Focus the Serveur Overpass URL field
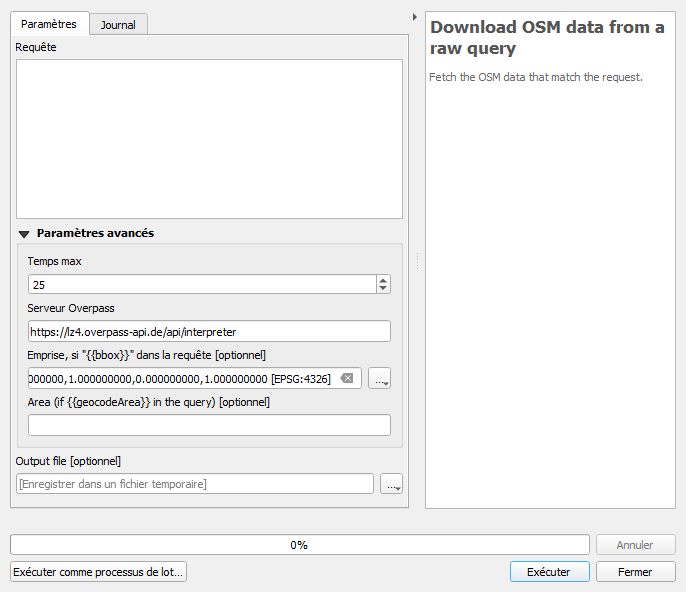Viewport: 686px width, 592px height. pyautogui.click(x=209, y=331)
